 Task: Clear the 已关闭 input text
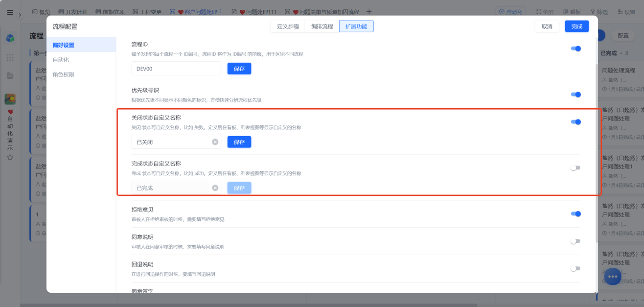(215, 142)
